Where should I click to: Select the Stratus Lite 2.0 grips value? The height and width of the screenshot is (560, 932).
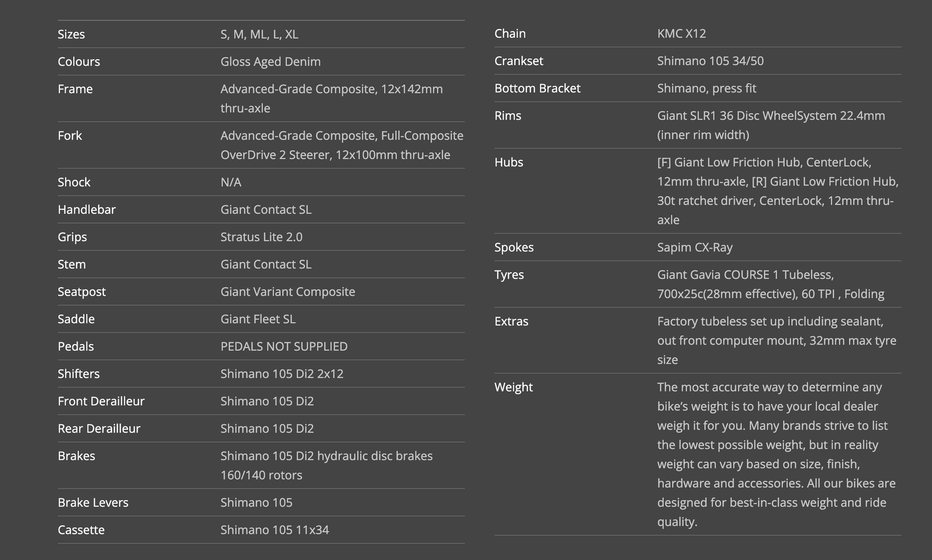click(261, 237)
